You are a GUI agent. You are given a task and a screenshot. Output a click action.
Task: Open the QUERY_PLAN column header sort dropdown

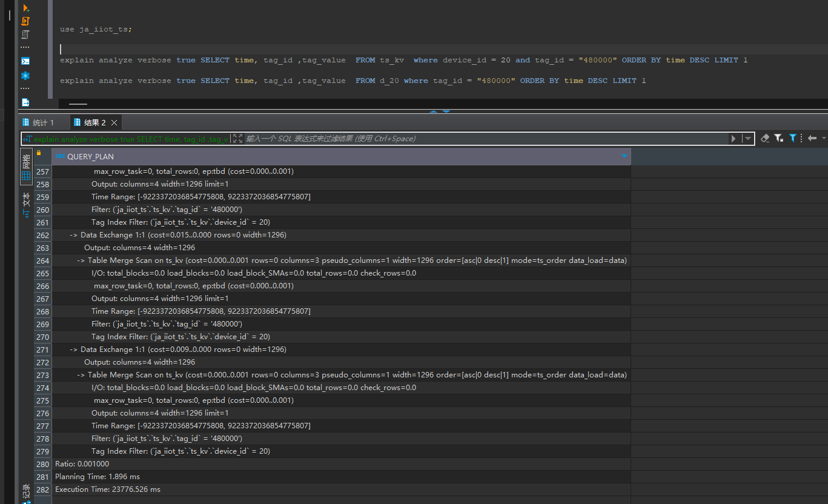click(x=624, y=157)
